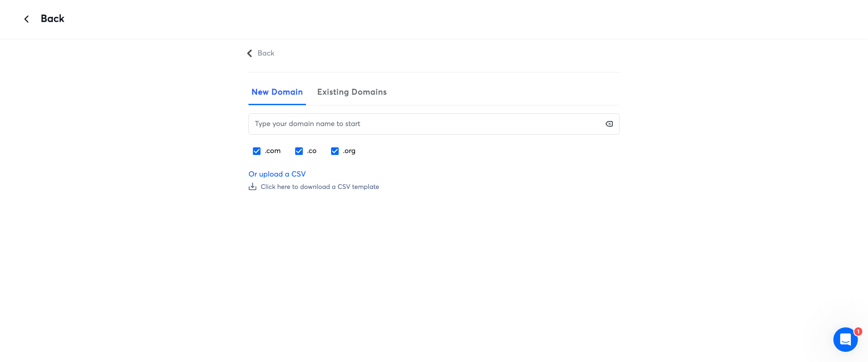868x362 pixels.
Task: Uncheck the .co checkbox
Action: [x=299, y=151]
